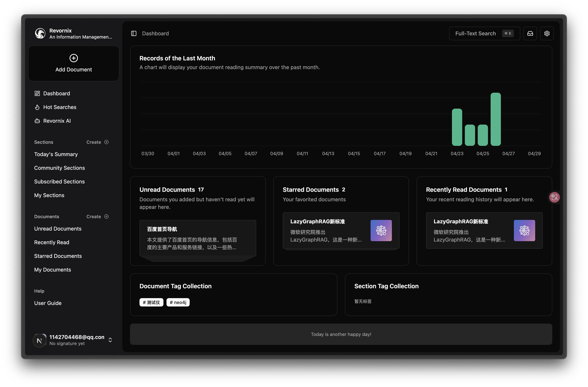Click Create next to Sections
Viewport: 588px width, 387px height.
(94, 142)
